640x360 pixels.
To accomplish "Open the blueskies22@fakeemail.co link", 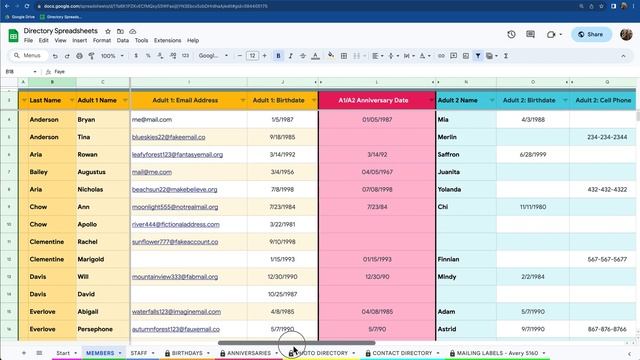I will [169, 137].
